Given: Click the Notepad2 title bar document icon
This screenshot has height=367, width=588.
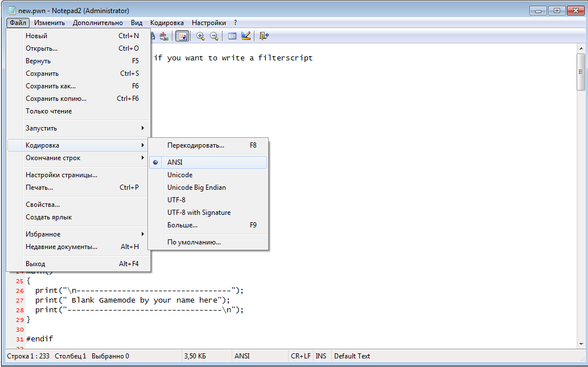Looking at the screenshot, I should 11,10.
